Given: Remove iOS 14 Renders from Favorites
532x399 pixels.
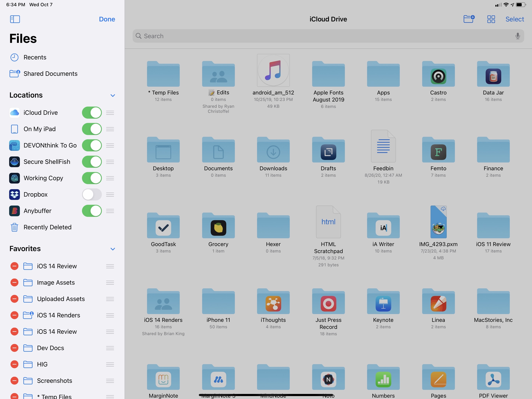Looking at the screenshot, I should coord(14,315).
